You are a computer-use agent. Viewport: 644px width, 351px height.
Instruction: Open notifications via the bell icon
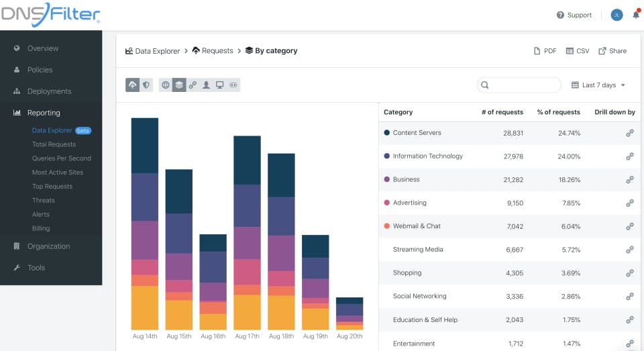635,15
